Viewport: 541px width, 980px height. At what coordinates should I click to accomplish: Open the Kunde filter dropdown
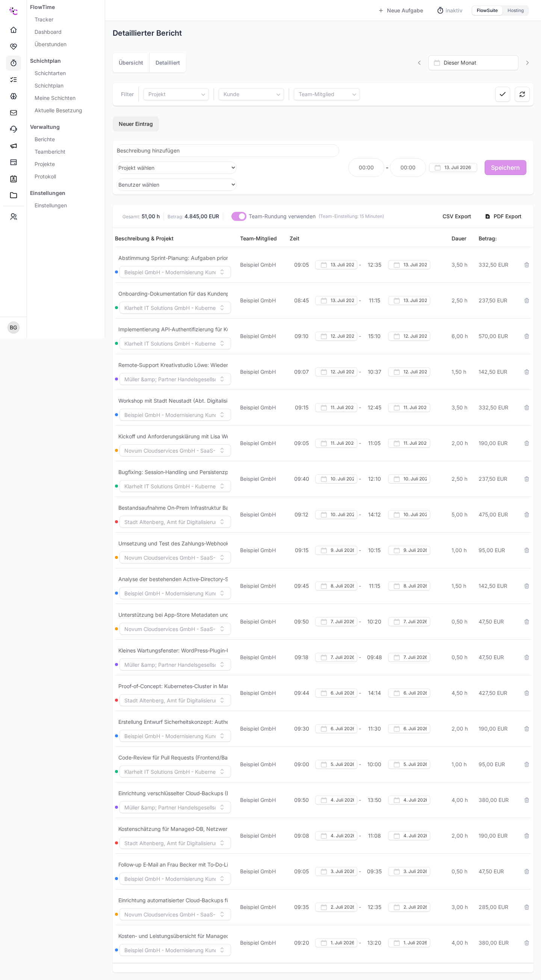pos(251,94)
